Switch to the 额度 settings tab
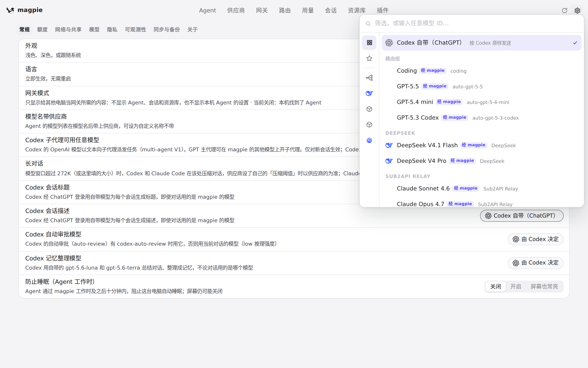 point(42,30)
